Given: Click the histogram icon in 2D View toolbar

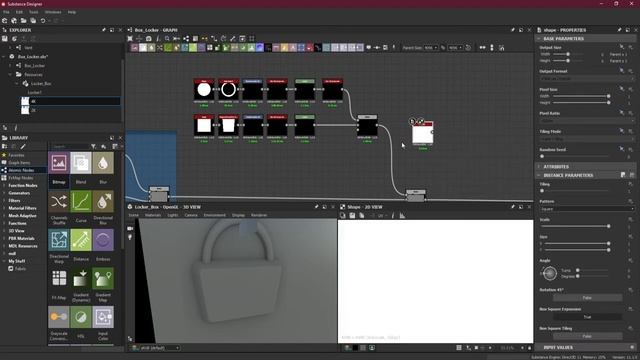Looking at the screenshot, I should click(x=402, y=216).
